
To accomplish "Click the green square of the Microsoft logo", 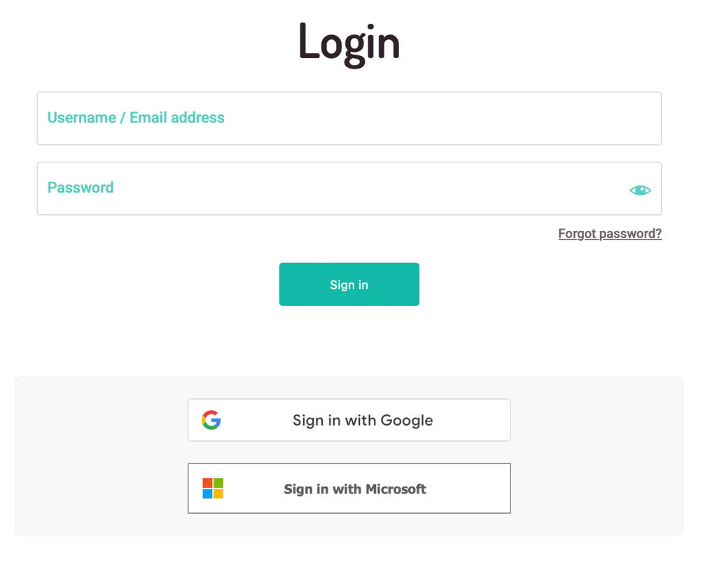I will click(x=218, y=483).
